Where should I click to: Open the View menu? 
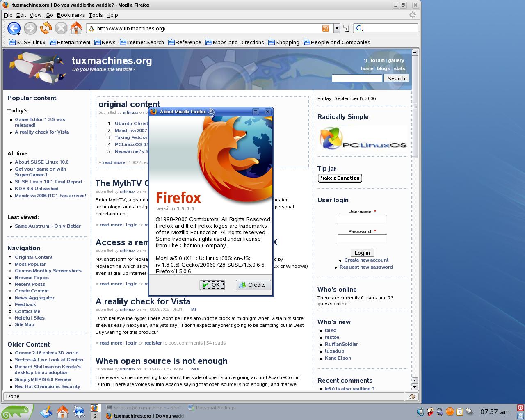click(35, 15)
